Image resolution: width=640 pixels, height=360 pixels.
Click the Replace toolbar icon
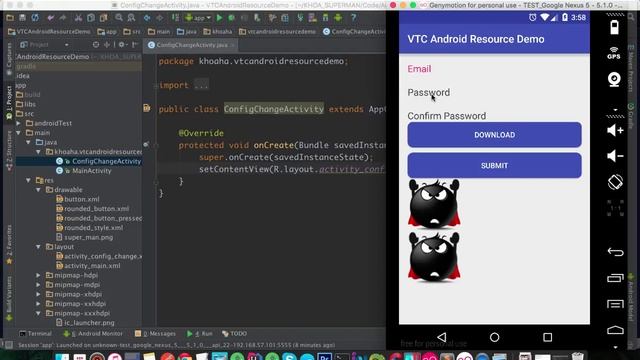pos(131,18)
